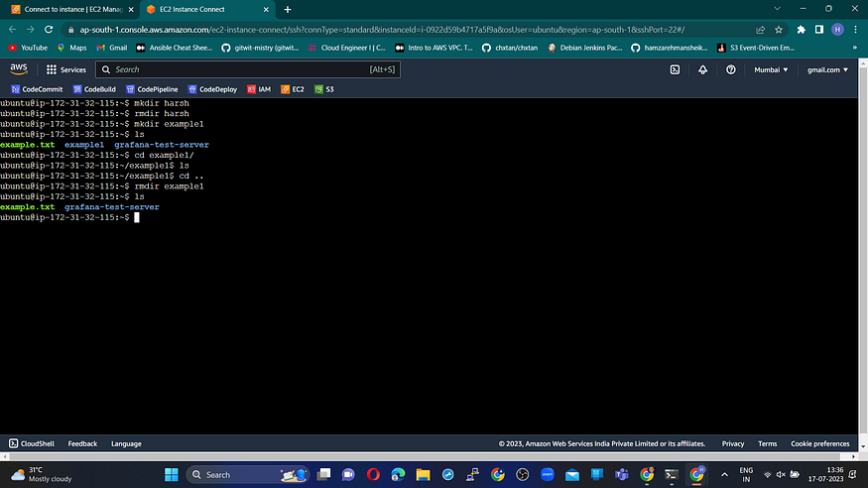The image size is (868, 488).
Task: Expand the gmail.com account dropdown
Action: 827,69
